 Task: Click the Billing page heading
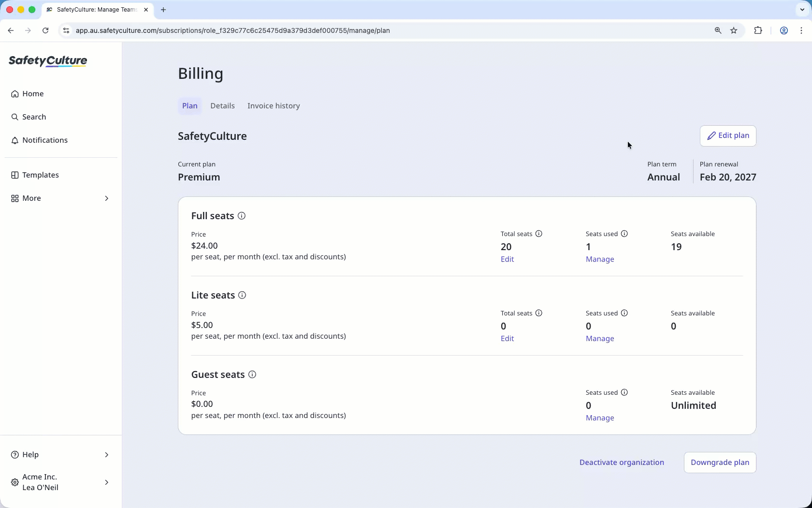coord(201,74)
